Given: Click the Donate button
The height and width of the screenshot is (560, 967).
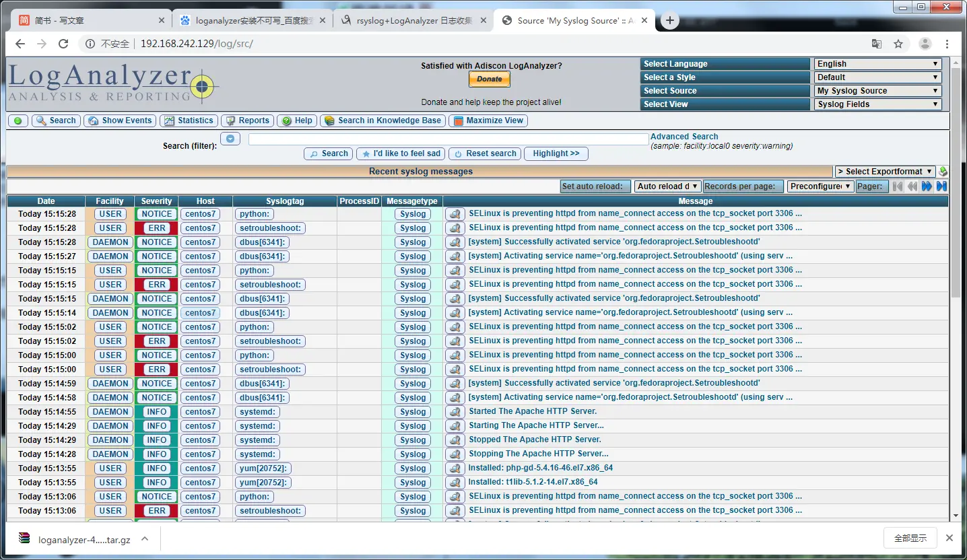Looking at the screenshot, I should coord(490,79).
